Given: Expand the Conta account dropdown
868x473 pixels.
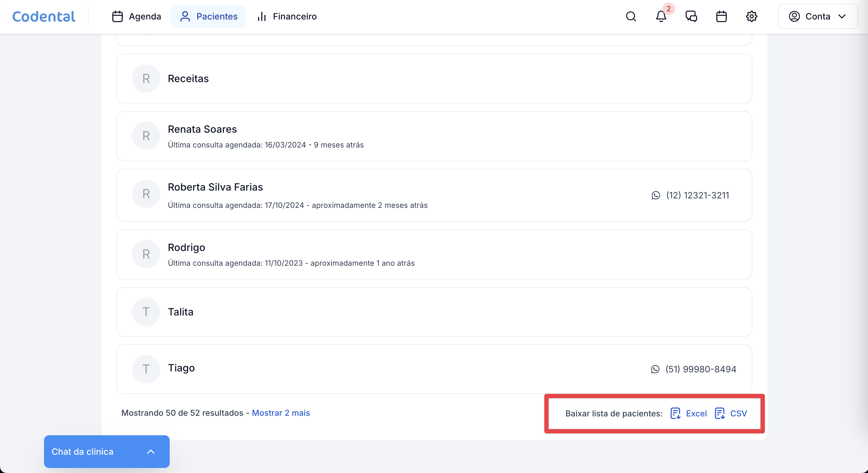Looking at the screenshot, I should click(818, 17).
